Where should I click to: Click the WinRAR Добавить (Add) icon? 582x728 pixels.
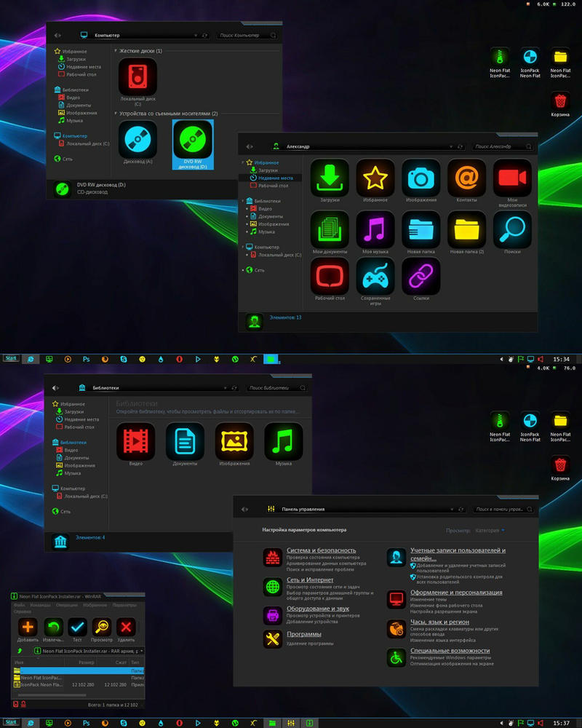(x=28, y=627)
